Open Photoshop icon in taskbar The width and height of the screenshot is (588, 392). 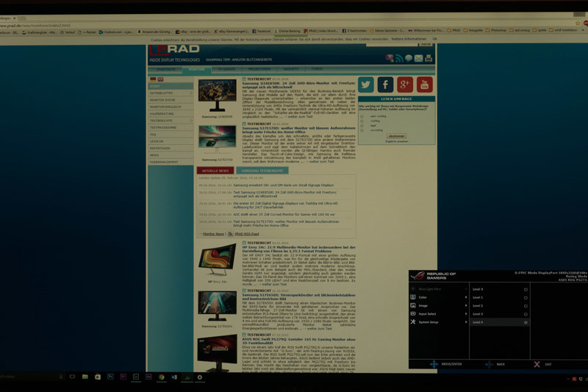coord(110,377)
